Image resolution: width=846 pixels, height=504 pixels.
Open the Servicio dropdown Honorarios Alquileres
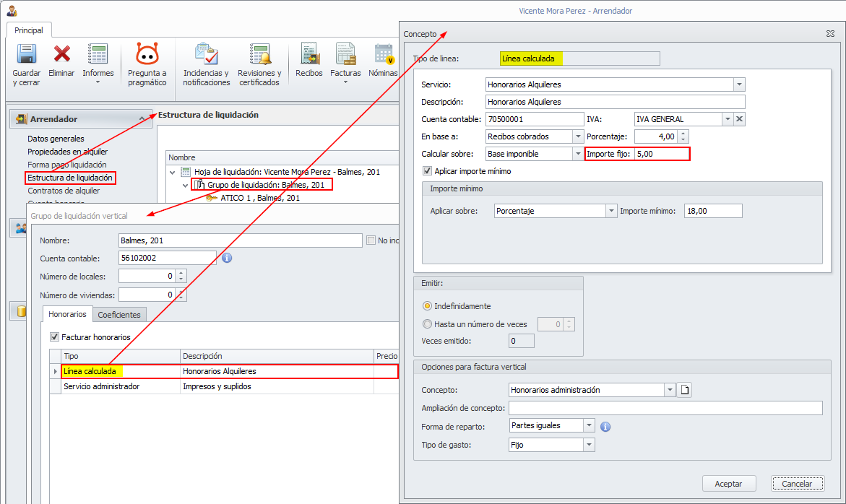pyautogui.click(x=739, y=84)
